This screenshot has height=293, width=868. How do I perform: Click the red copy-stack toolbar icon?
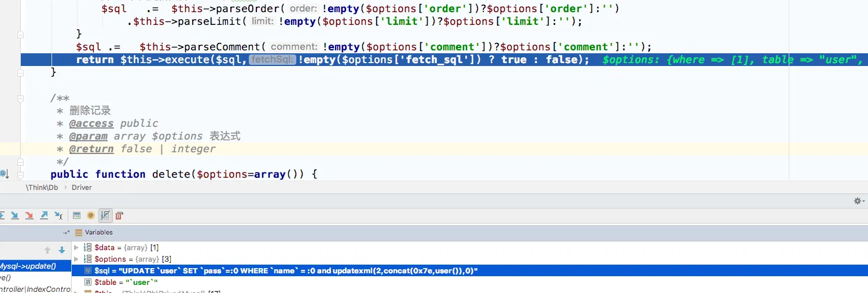tap(119, 215)
